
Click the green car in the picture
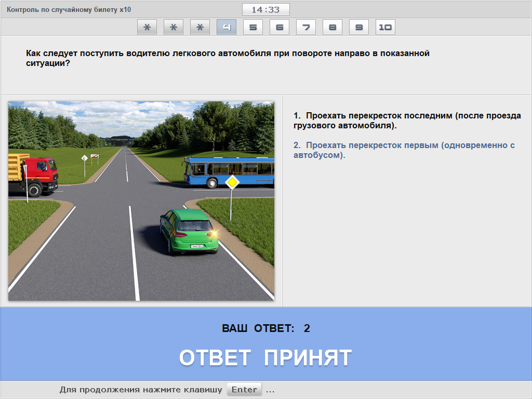pos(188,231)
